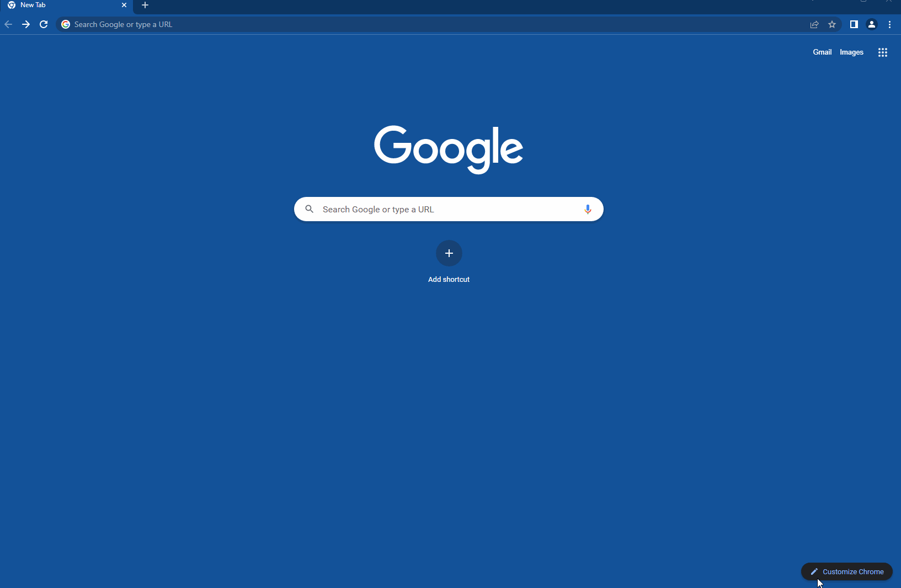Open the Google apps grid
The image size is (901, 588).
883,52
